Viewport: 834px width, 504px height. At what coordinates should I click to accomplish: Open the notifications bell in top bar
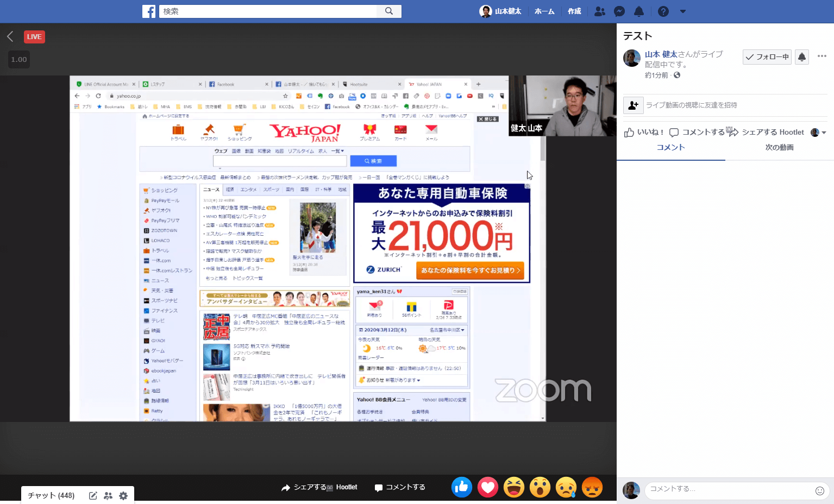[x=639, y=11]
